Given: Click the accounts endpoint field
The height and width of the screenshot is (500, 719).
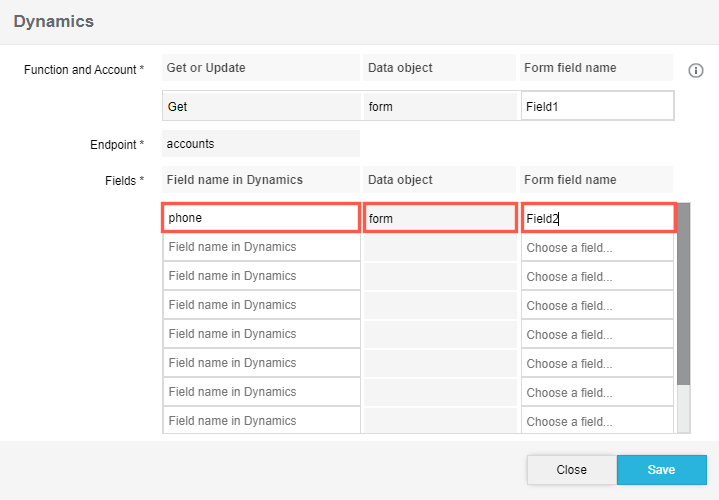Looking at the screenshot, I should coord(260,144).
